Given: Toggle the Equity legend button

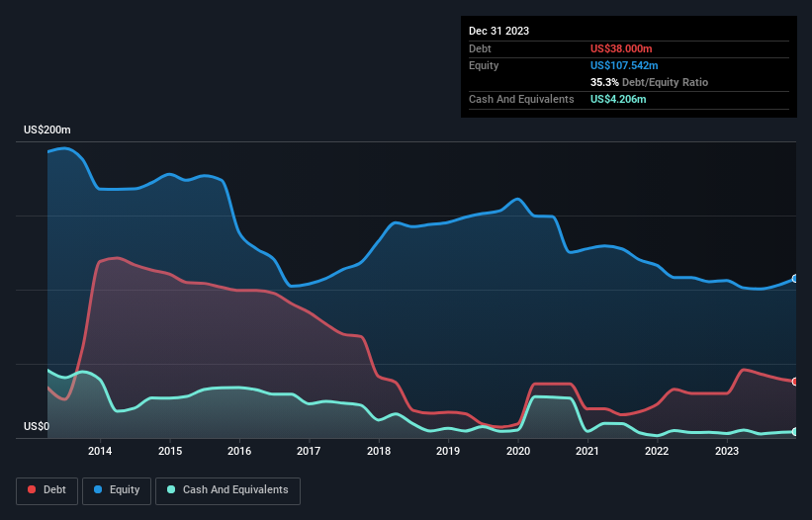Looking at the screenshot, I should (x=117, y=490).
